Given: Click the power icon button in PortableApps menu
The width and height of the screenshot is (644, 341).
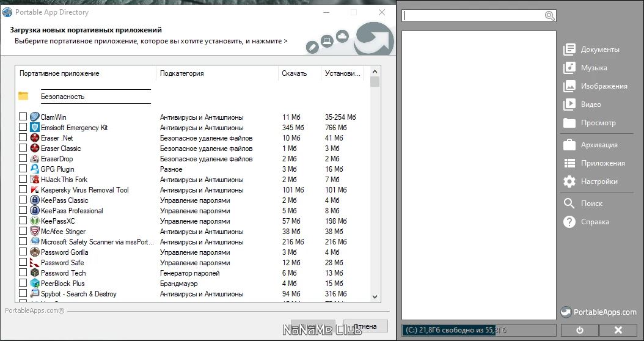Looking at the screenshot, I should coord(579,331).
